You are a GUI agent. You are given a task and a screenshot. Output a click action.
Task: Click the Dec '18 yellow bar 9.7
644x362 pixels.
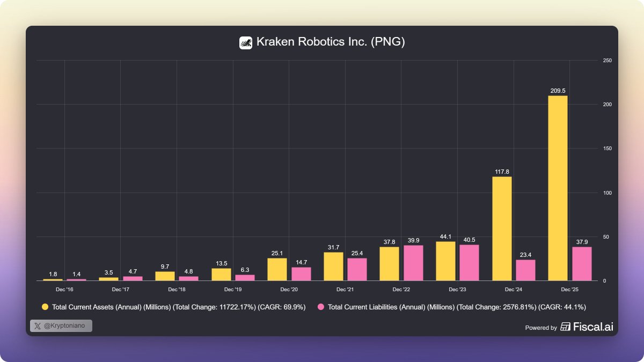point(165,276)
